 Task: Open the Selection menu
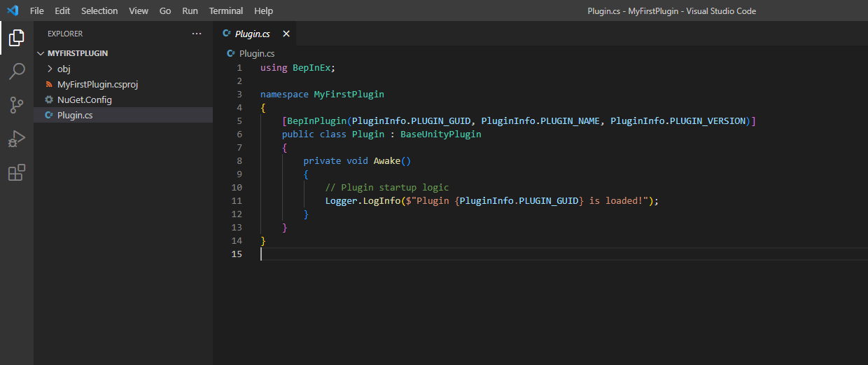(99, 11)
